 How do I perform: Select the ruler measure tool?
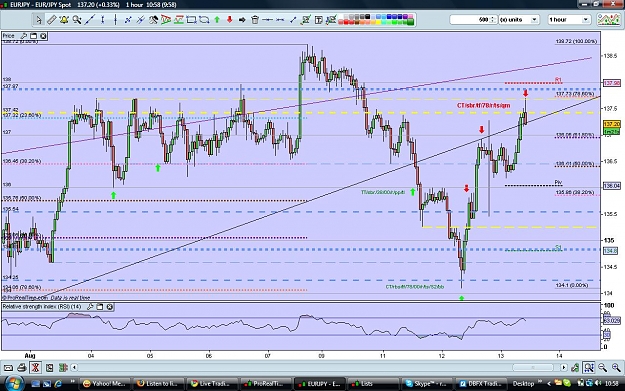click(x=51, y=20)
